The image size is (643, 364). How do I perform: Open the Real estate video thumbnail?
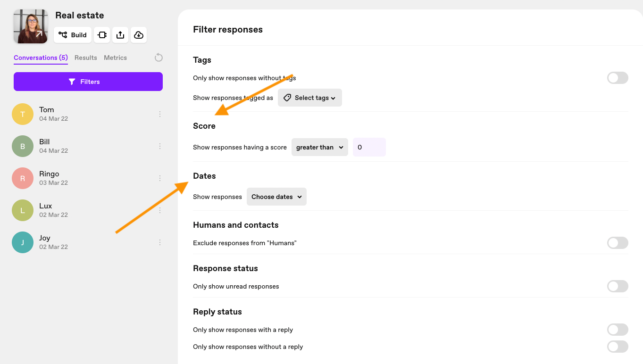click(31, 26)
